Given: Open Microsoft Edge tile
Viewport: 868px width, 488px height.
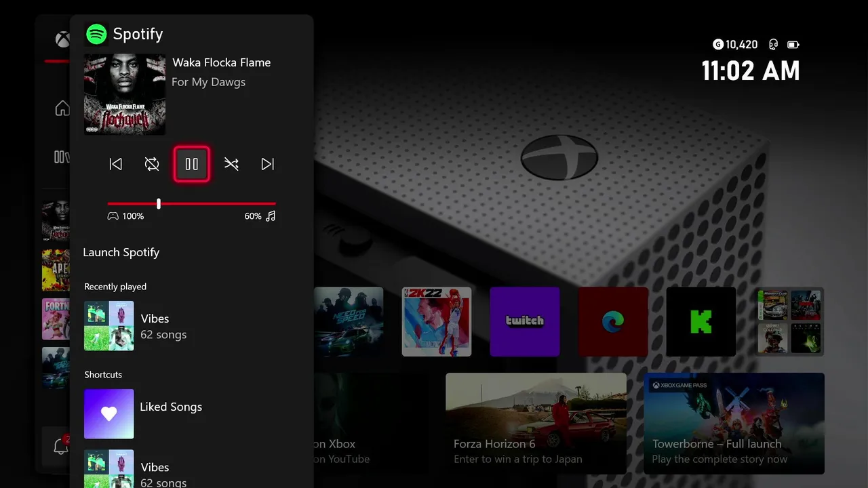Looking at the screenshot, I should click(x=613, y=322).
